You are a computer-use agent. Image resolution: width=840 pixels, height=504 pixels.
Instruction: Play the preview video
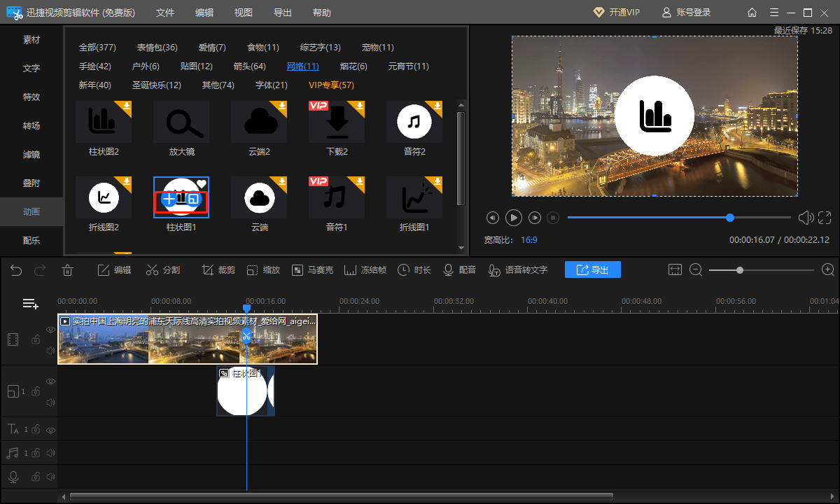514,218
